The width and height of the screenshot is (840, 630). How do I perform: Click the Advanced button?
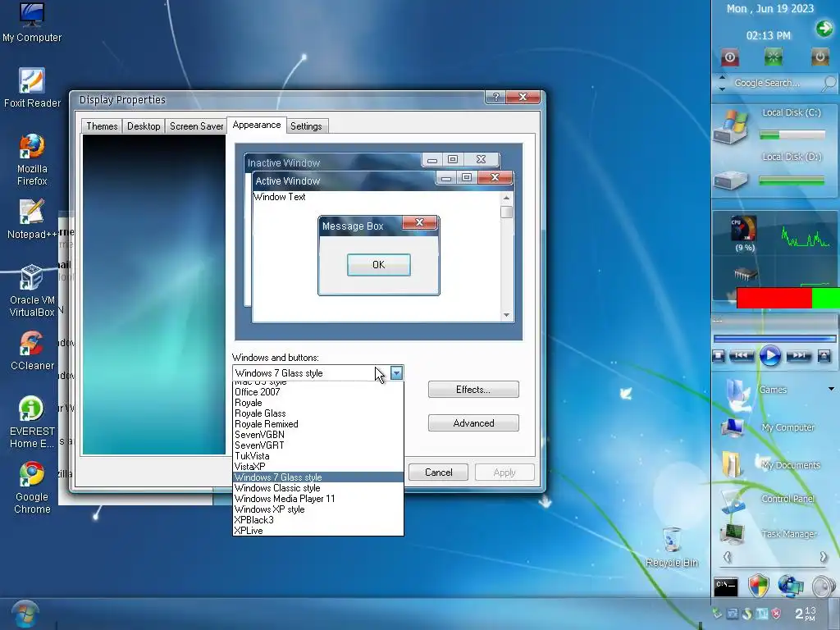pyautogui.click(x=473, y=423)
